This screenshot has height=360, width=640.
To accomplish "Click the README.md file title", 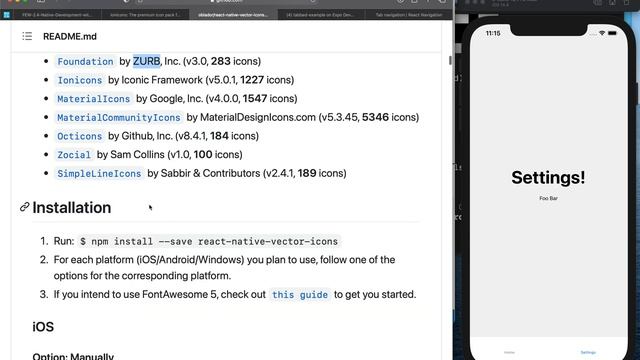I will [x=70, y=36].
